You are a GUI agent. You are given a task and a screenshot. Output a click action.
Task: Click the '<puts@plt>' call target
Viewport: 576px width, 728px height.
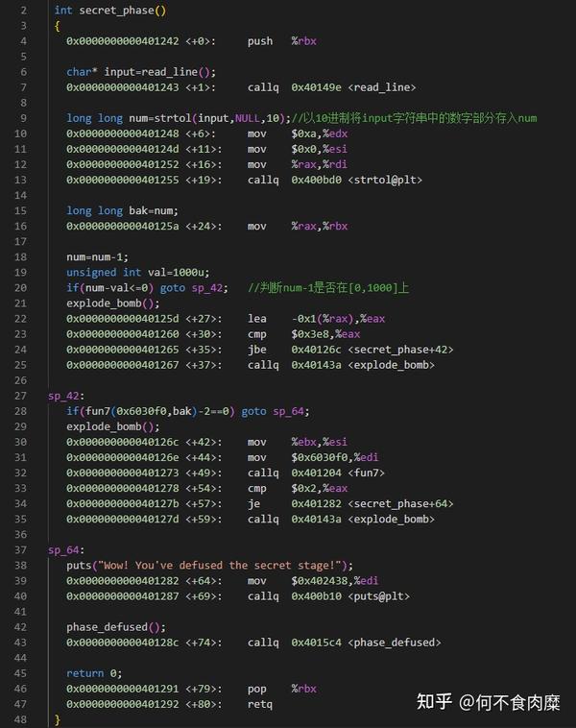pos(379,596)
